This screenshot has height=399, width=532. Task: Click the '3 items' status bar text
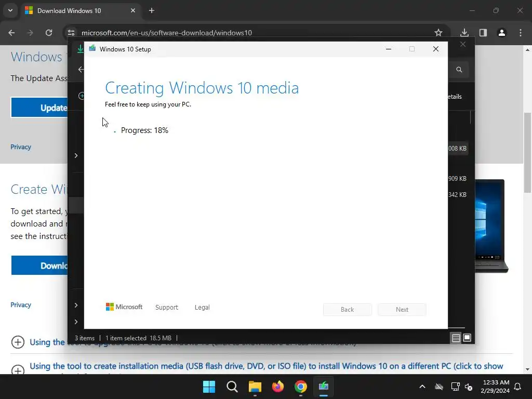pos(85,338)
